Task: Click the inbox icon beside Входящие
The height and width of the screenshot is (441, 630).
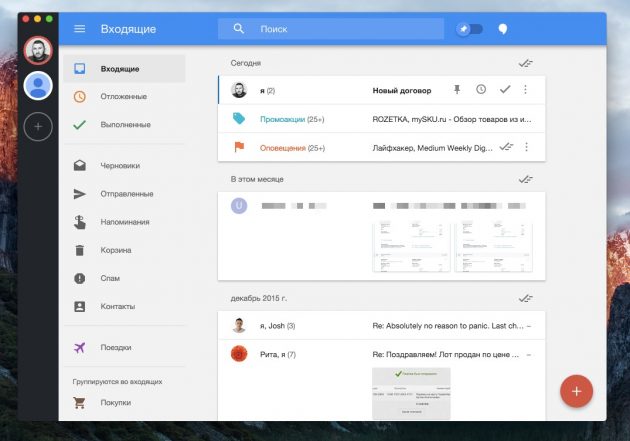Action: click(x=80, y=69)
